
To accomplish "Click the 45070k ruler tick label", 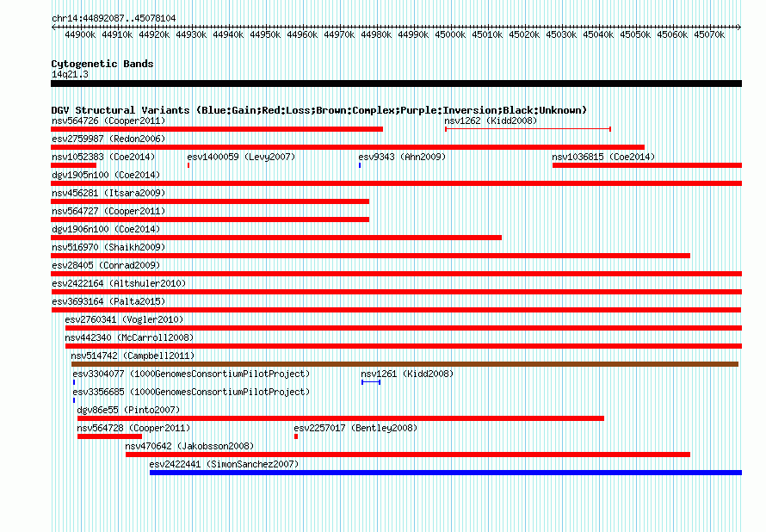I will (709, 34).
